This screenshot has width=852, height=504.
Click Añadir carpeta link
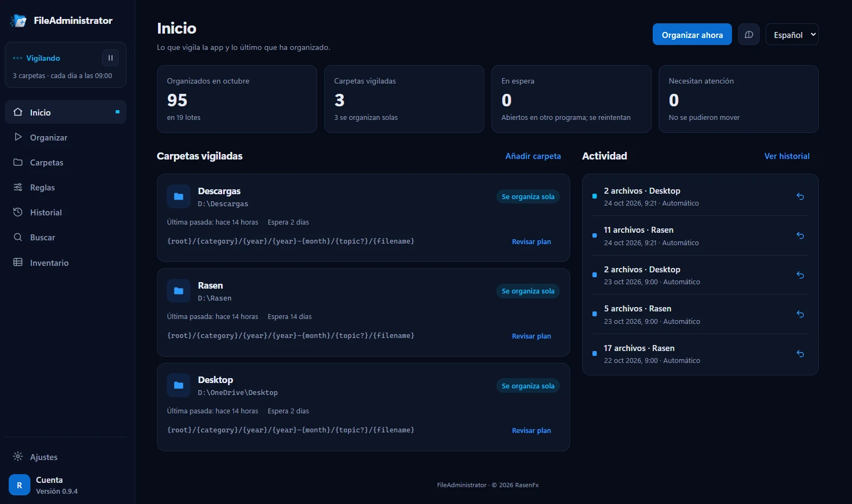point(533,156)
